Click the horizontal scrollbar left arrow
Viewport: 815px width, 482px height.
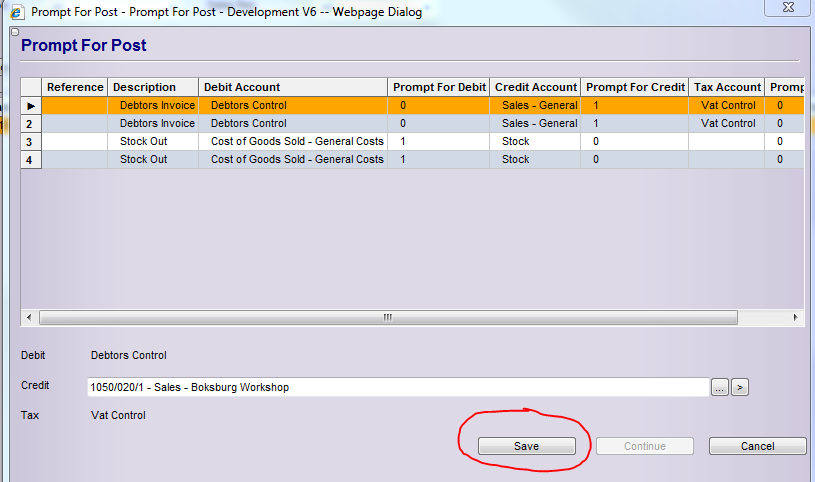click(x=29, y=317)
